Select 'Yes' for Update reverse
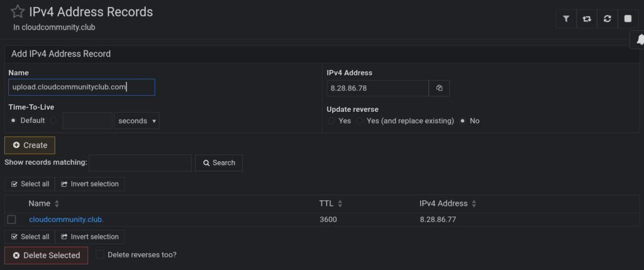The height and width of the screenshot is (270, 644). point(332,121)
